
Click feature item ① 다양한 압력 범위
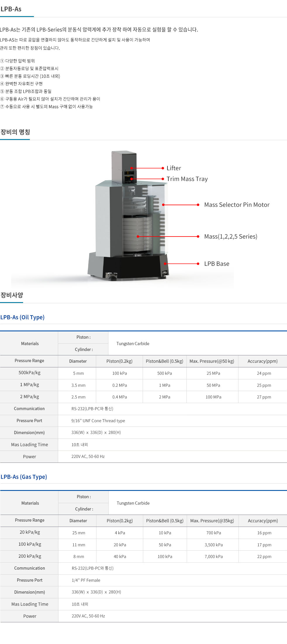[18, 61]
